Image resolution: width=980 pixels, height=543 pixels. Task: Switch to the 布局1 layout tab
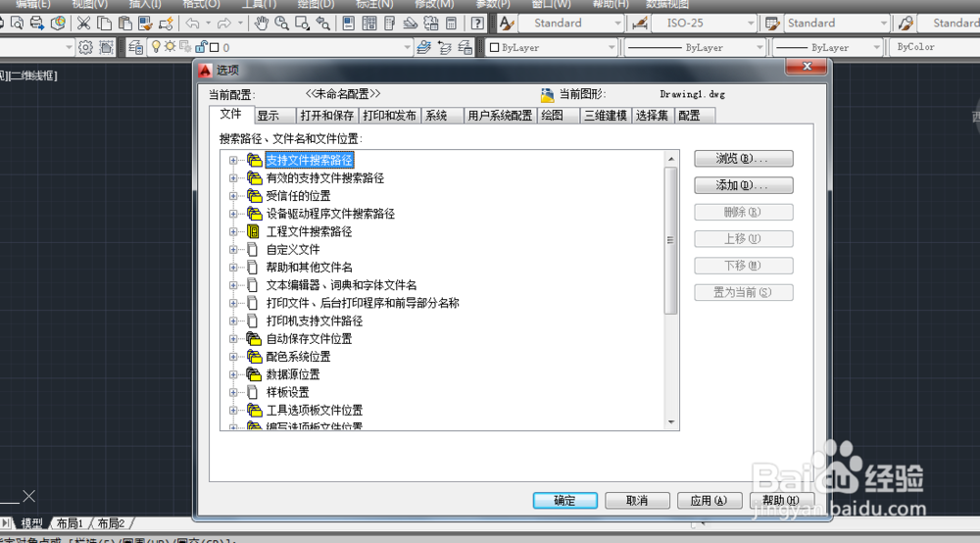[70, 523]
